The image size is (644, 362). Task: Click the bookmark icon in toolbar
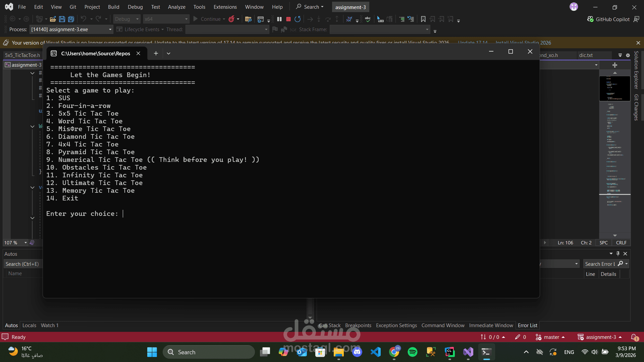coord(423,19)
